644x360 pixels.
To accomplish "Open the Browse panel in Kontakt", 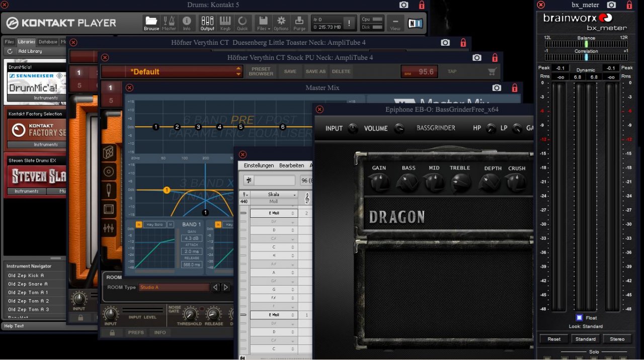I will click(x=151, y=23).
